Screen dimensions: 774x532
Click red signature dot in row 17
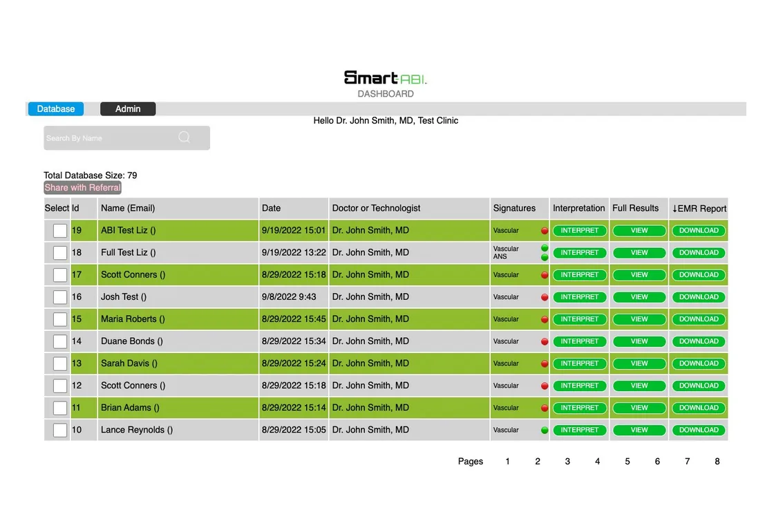tap(545, 275)
